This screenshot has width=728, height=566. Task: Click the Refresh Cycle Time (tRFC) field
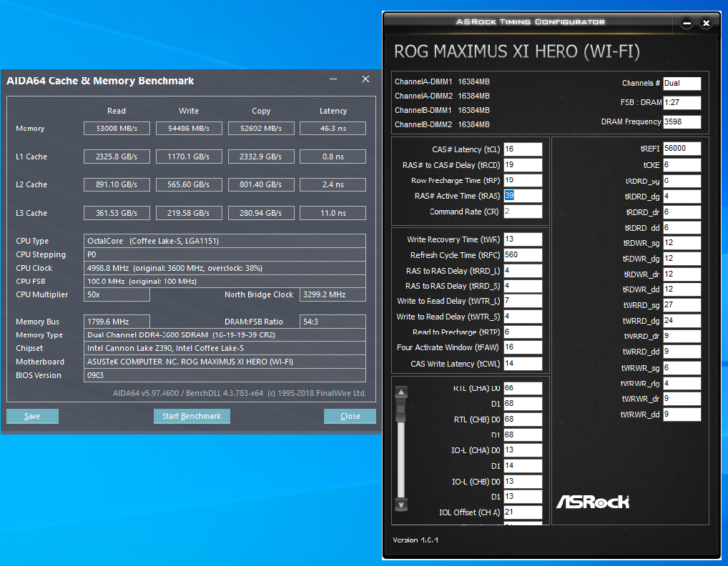coord(523,254)
